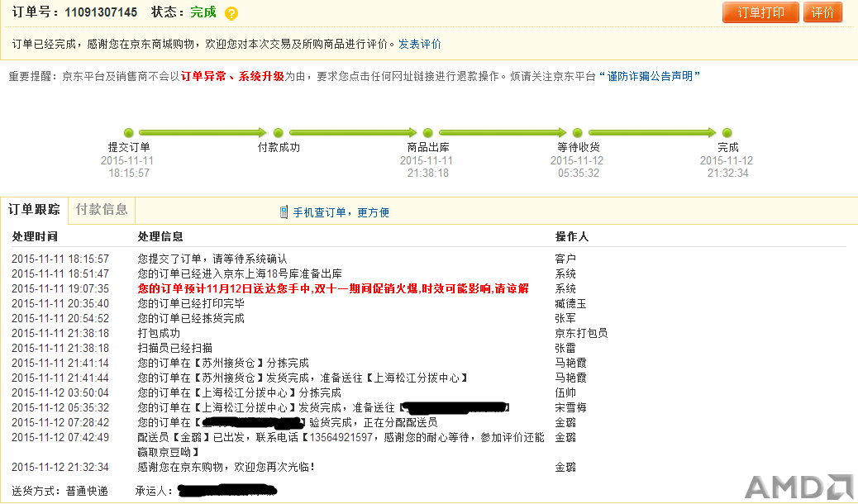Click operator name 伍帅
858x504 pixels.
[x=565, y=393]
